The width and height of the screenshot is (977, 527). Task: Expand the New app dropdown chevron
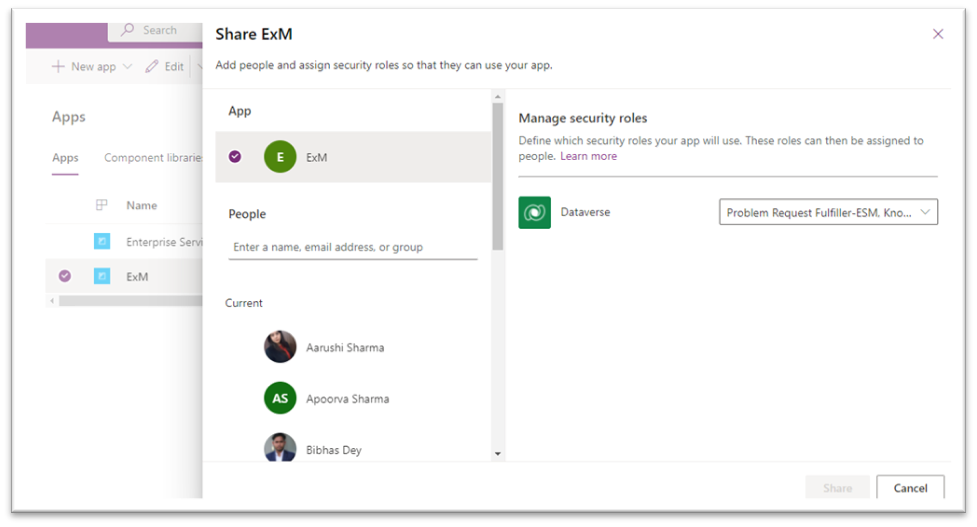tap(127, 67)
